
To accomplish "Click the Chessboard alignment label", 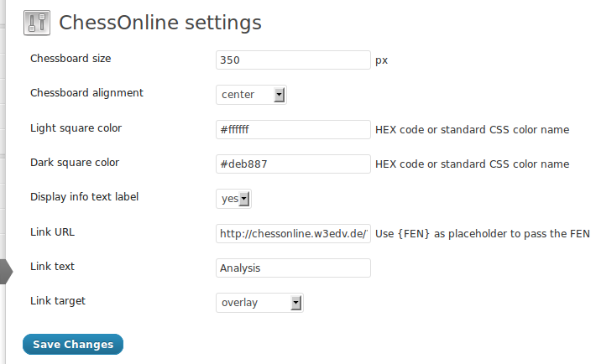I will tap(86, 93).
